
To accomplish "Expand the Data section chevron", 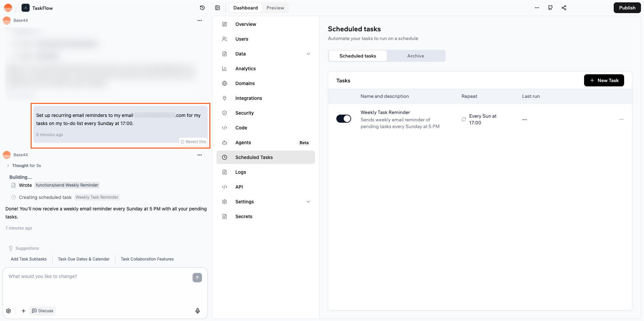I will [308, 54].
